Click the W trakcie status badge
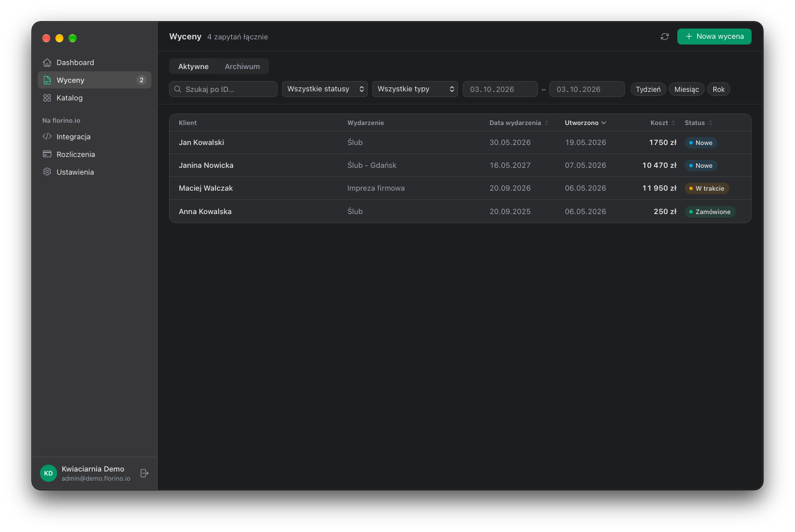The image size is (795, 532). (x=707, y=188)
